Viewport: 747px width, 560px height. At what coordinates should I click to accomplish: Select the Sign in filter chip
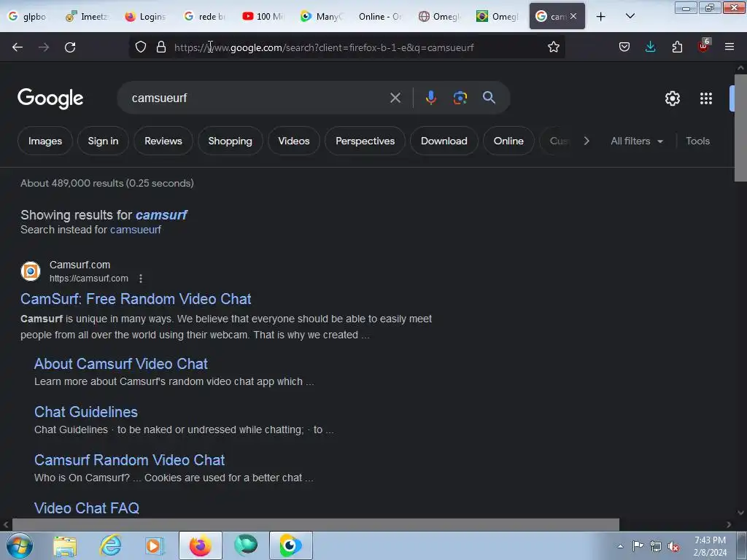coord(103,141)
